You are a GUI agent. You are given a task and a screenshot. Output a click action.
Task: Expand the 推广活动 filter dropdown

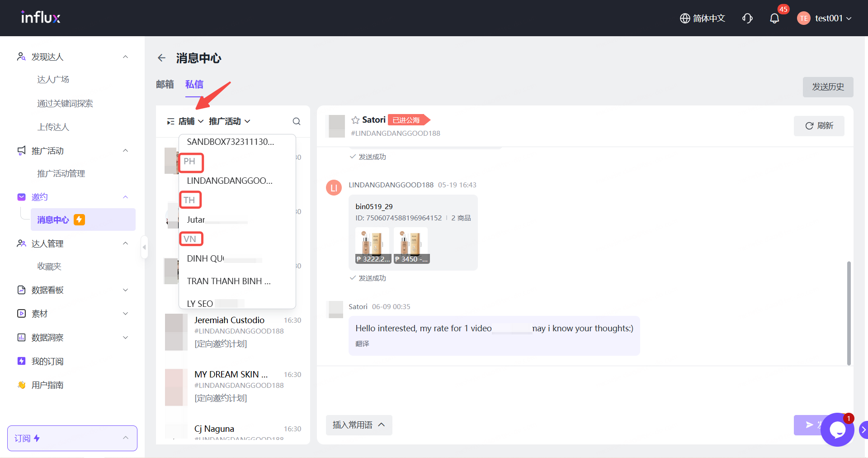pyautogui.click(x=229, y=121)
